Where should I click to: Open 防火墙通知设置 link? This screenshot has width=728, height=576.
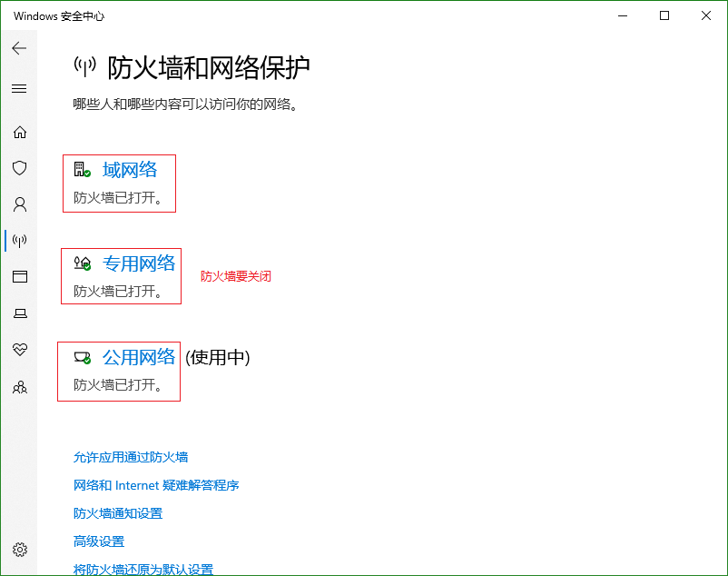coord(118,513)
